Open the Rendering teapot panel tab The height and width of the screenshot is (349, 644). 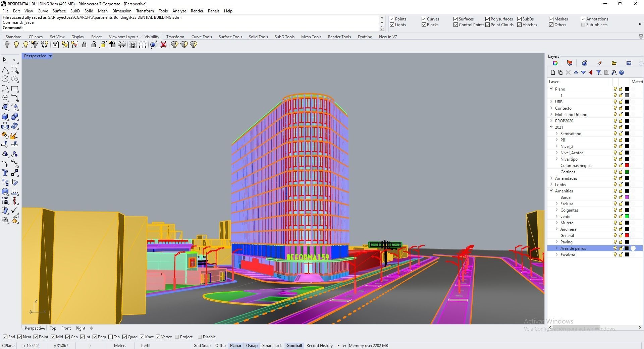pos(585,63)
